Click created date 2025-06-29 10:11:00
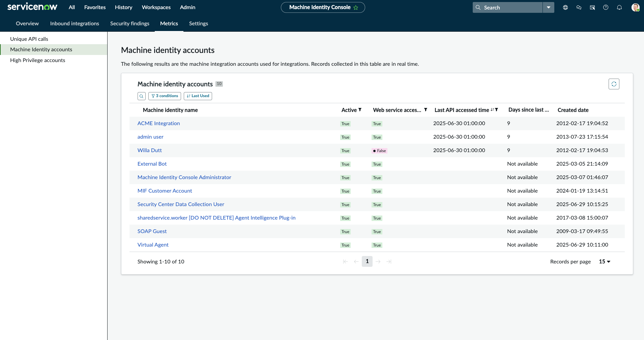The image size is (644, 340). pyautogui.click(x=582, y=245)
